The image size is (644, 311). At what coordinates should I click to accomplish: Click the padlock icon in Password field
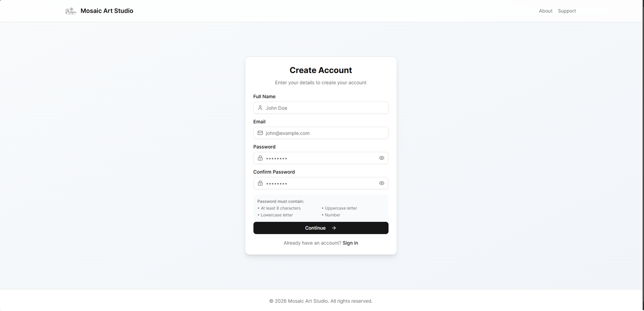click(x=260, y=158)
